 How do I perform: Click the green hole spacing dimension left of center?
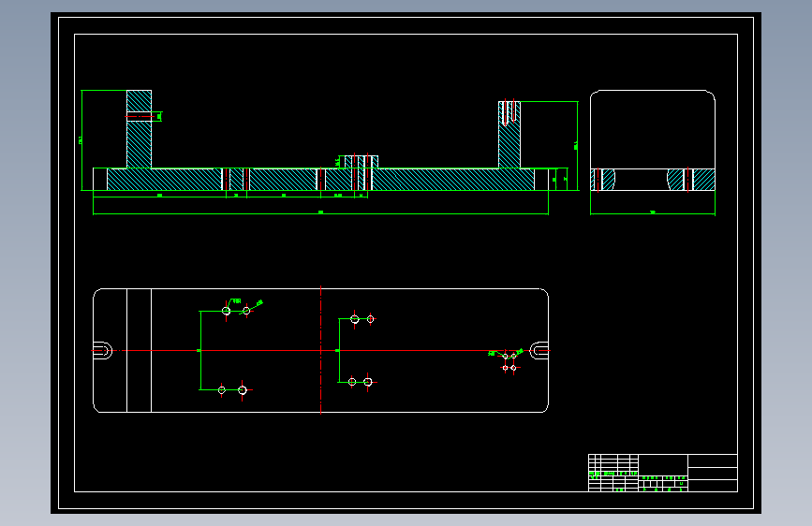pyautogui.click(x=200, y=350)
